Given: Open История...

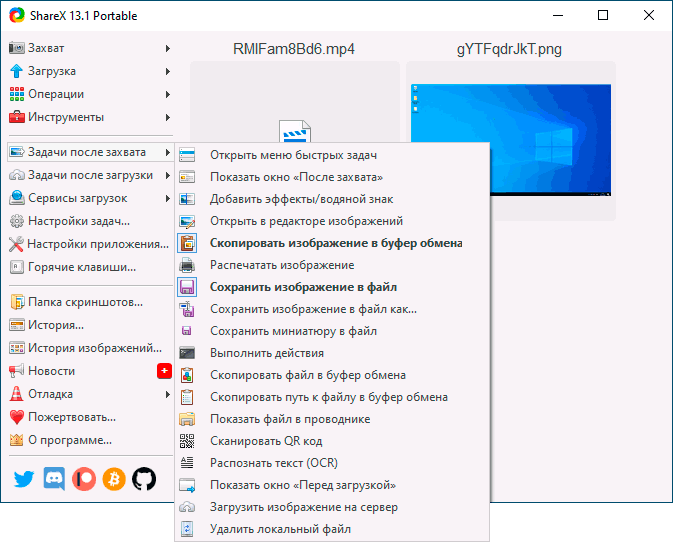Looking at the screenshot, I should click(91, 325).
